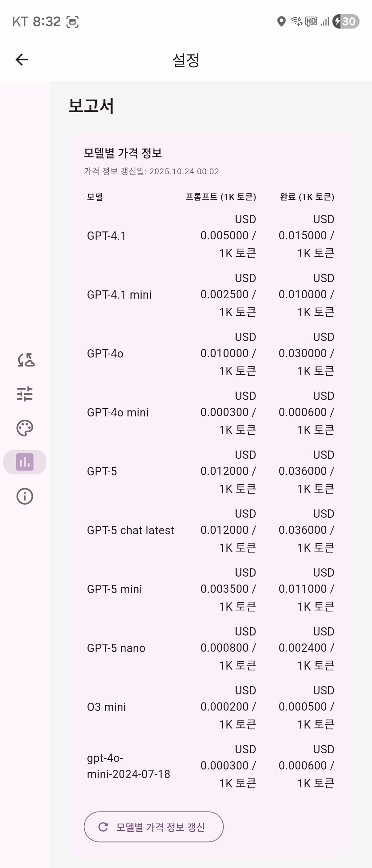Open the info about icon
This screenshot has height=868, width=372.
point(25,496)
